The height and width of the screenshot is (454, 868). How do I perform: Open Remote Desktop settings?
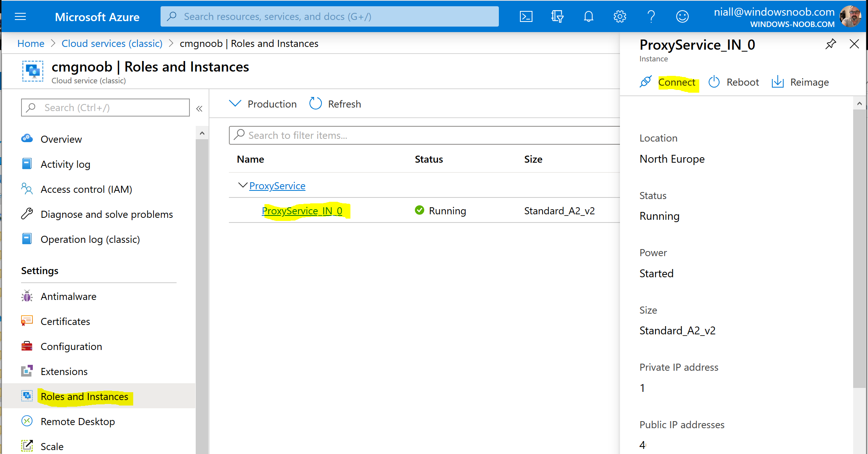click(78, 422)
